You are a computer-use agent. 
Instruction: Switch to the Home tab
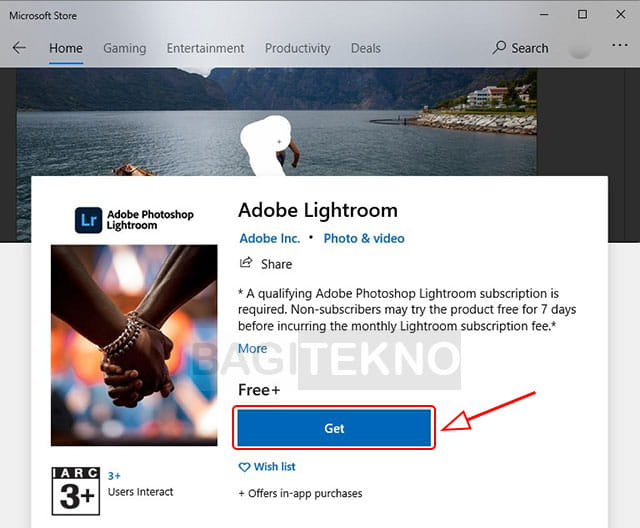pos(66,48)
